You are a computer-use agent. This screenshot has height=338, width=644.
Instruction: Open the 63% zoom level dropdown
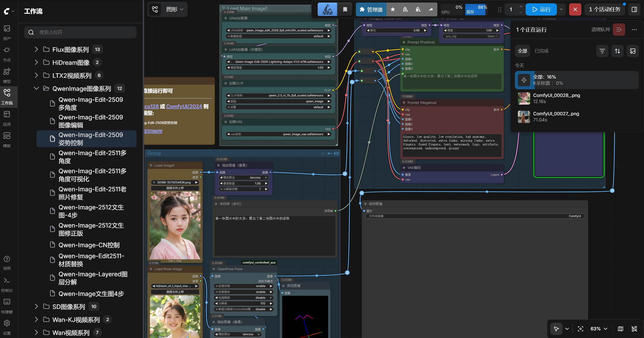click(x=599, y=329)
